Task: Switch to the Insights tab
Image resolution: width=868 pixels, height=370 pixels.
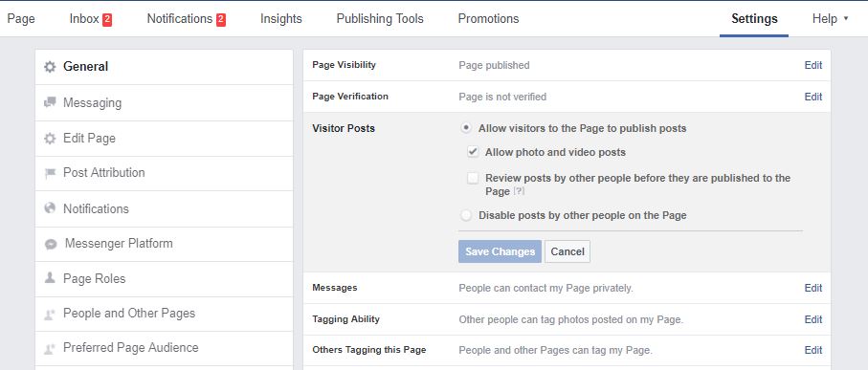Action: click(x=281, y=19)
